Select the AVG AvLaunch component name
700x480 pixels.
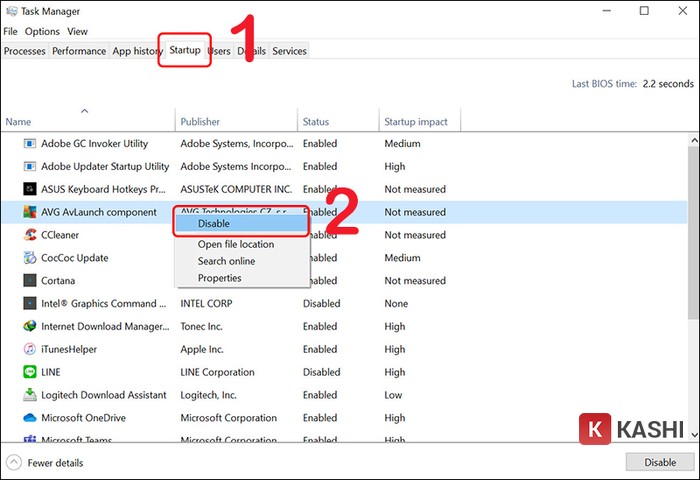click(99, 212)
